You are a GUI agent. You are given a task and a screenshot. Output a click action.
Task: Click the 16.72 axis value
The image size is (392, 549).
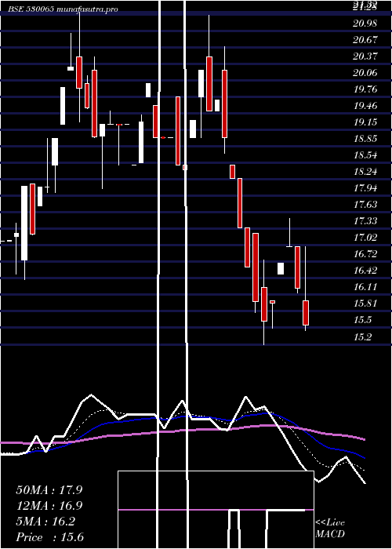[x=365, y=254]
